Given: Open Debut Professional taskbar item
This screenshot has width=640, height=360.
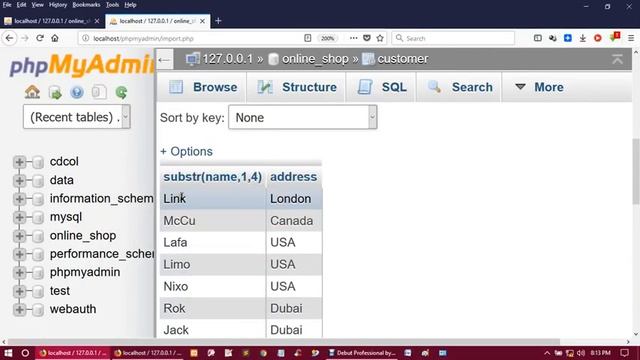Looking at the screenshot, I should [x=362, y=353].
